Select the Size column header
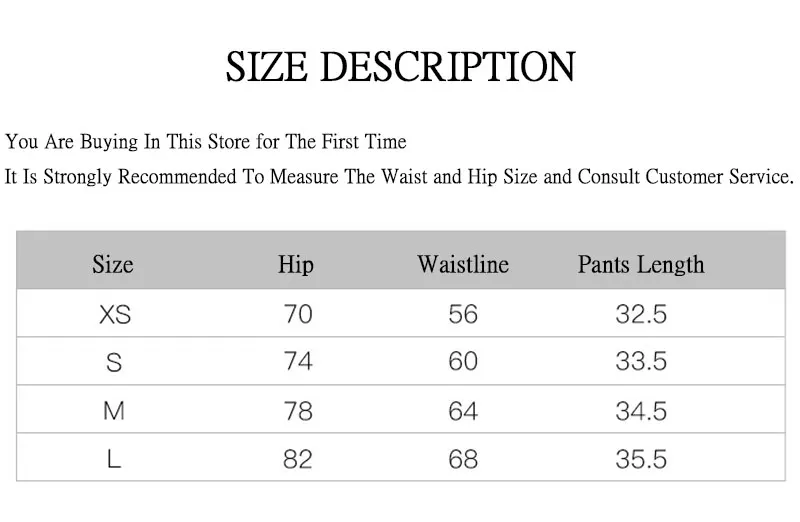 point(113,264)
